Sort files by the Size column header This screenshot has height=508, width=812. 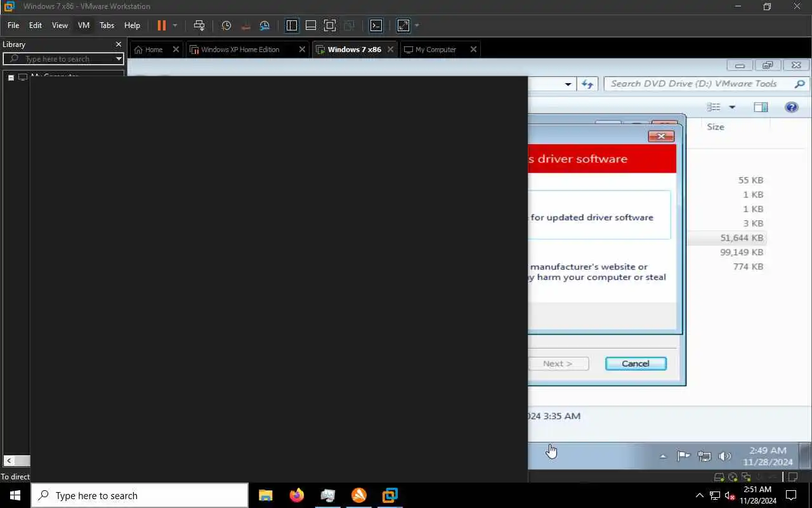(x=716, y=127)
